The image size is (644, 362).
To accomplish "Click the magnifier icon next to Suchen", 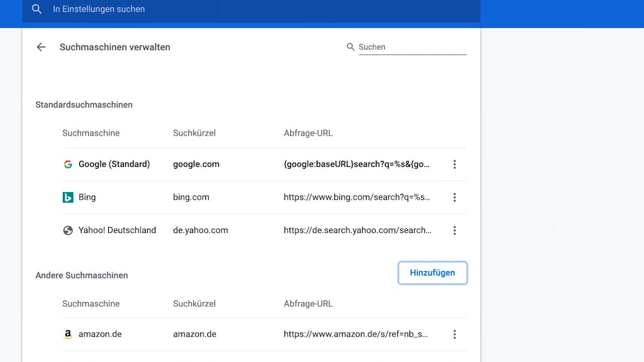I will click(x=351, y=47).
